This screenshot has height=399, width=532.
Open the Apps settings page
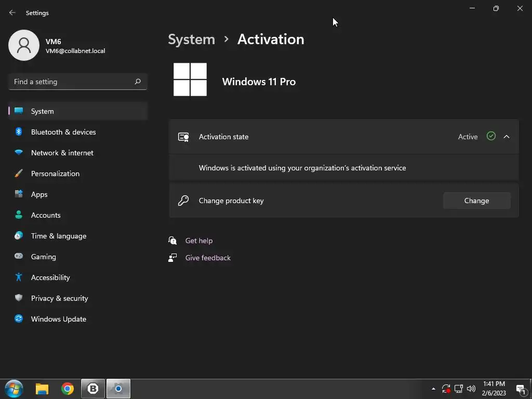[78, 194]
